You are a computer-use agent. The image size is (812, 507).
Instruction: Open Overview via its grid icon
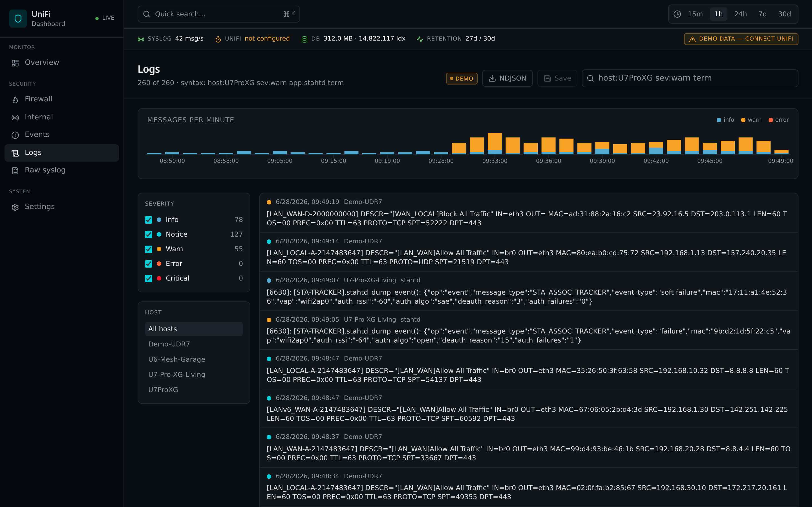coord(15,63)
